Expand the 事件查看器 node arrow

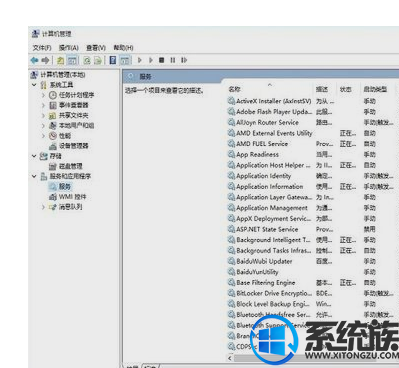tap(43, 105)
